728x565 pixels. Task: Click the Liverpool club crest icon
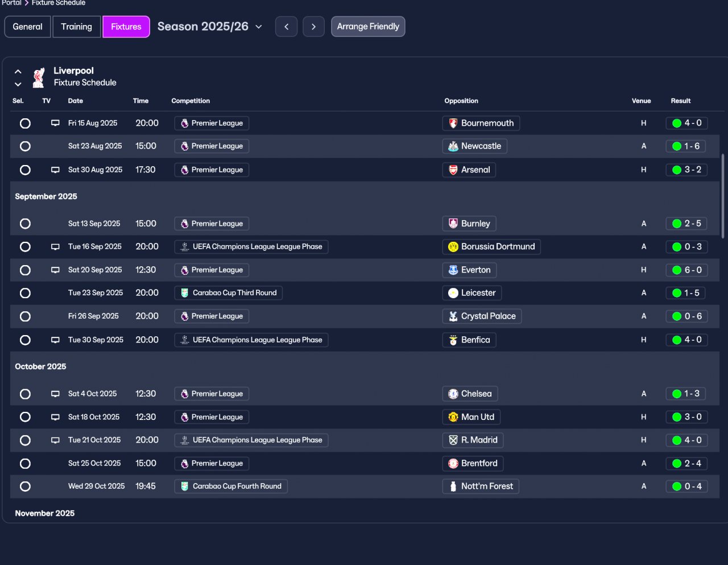pos(39,77)
